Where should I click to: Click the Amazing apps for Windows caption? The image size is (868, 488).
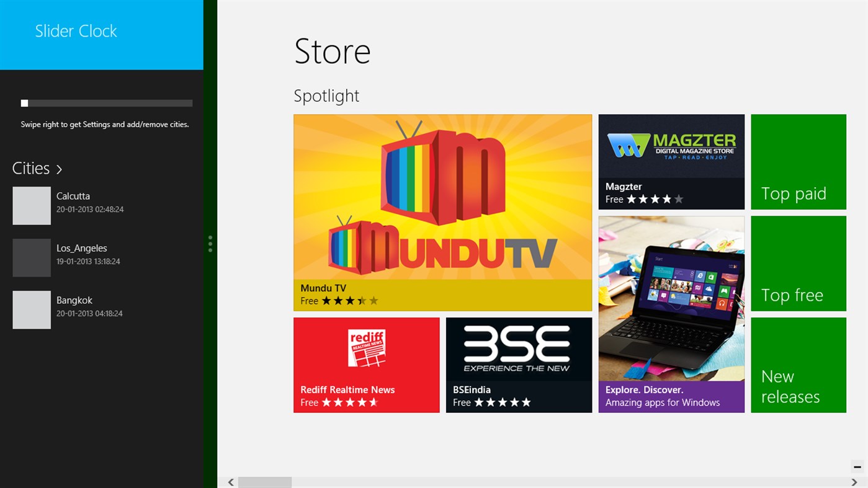(663, 402)
